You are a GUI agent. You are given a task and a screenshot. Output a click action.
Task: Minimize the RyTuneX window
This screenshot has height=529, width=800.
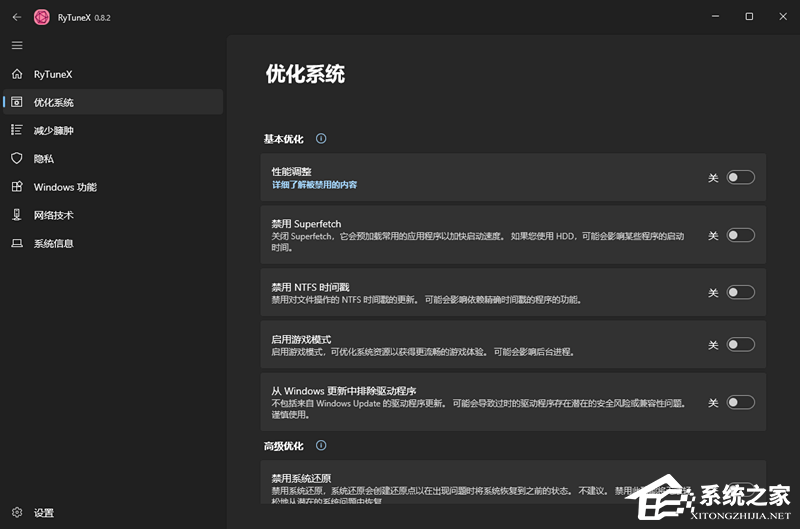pyautogui.click(x=715, y=16)
